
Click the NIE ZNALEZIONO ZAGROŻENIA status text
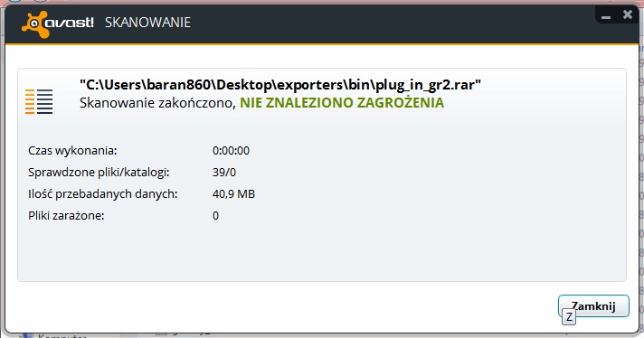[x=342, y=102]
